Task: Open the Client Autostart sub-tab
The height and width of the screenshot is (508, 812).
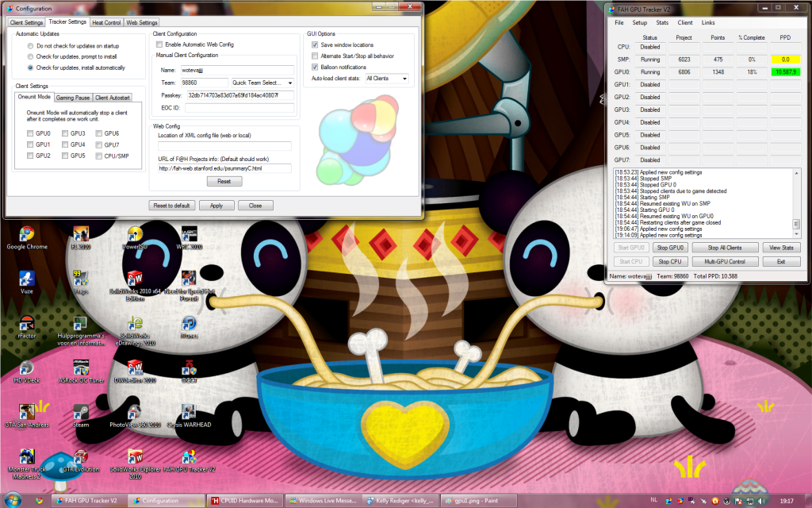Action: click(113, 98)
